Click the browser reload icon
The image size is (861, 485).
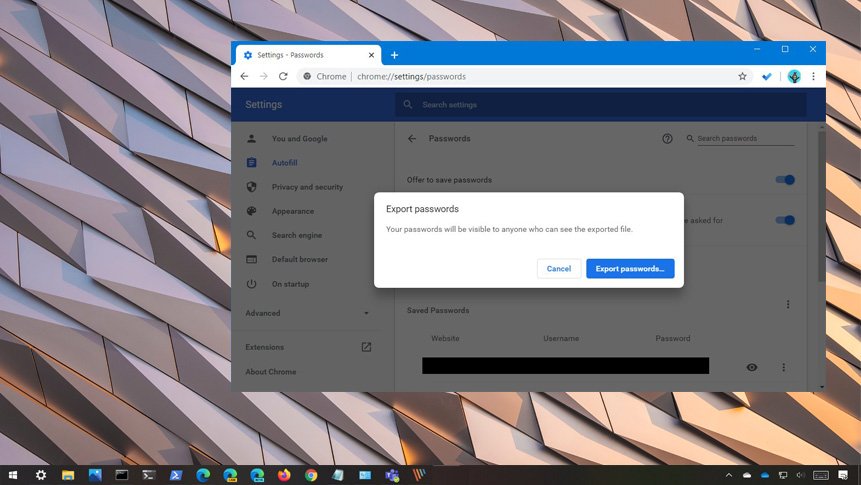click(x=283, y=76)
